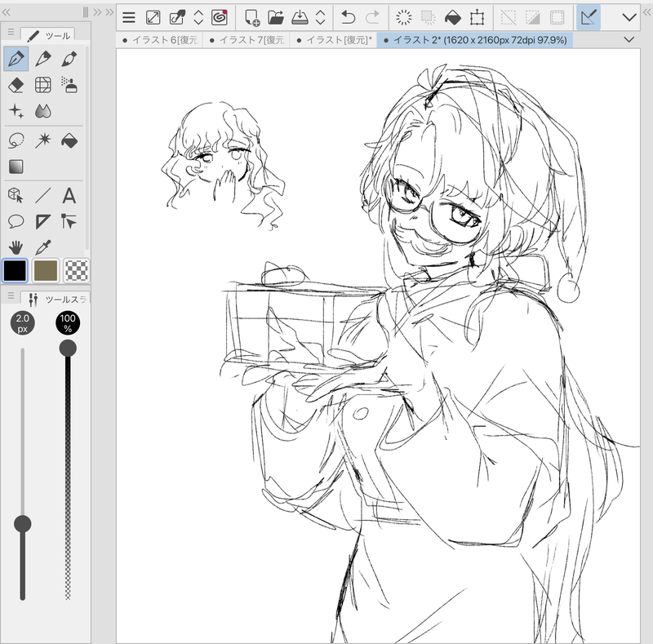Click the fit-to-screen zoom icon
The width and height of the screenshot is (653, 644).
(153, 17)
